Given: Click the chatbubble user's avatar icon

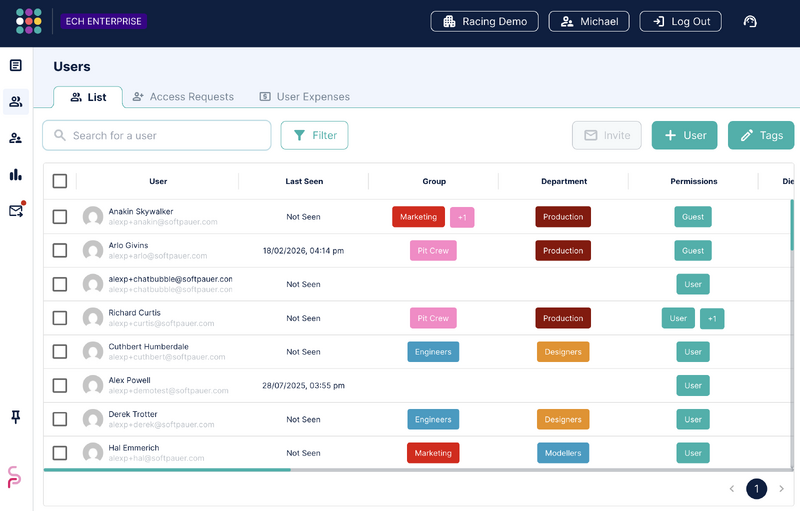Looking at the screenshot, I should click(x=93, y=284).
